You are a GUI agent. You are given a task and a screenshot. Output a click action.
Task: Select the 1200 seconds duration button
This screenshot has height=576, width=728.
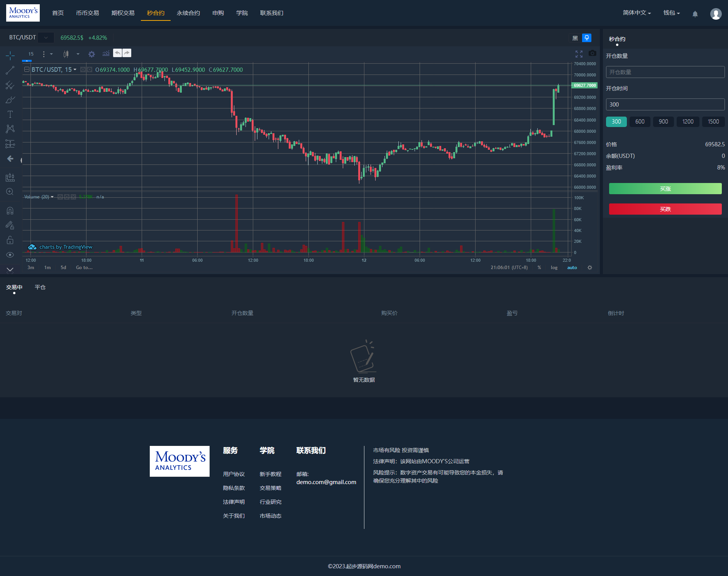click(688, 122)
